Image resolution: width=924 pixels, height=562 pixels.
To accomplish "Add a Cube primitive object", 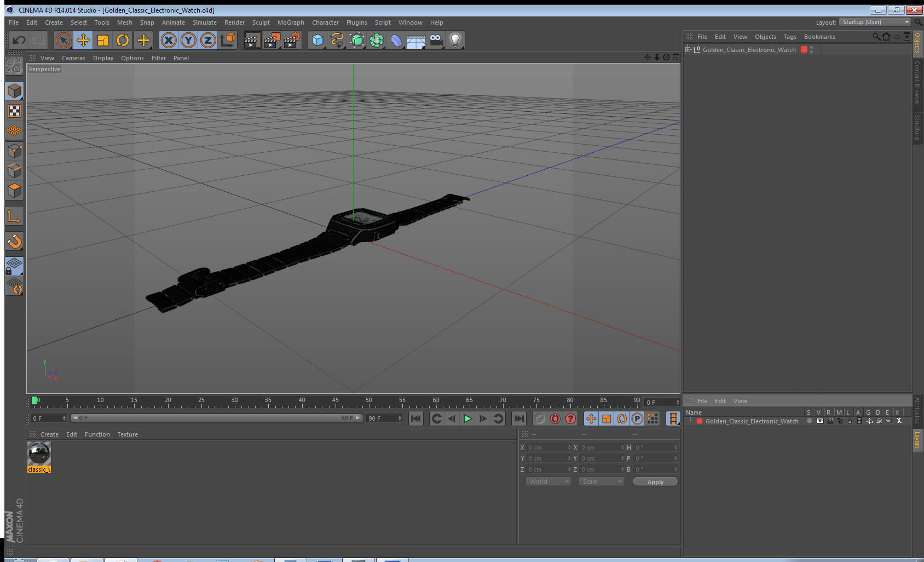I will (x=317, y=40).
